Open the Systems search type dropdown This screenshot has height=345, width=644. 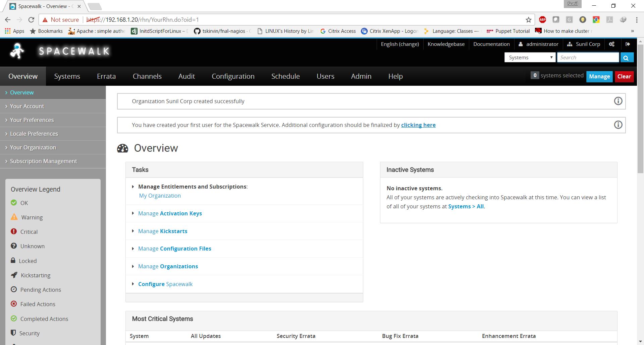530,58
